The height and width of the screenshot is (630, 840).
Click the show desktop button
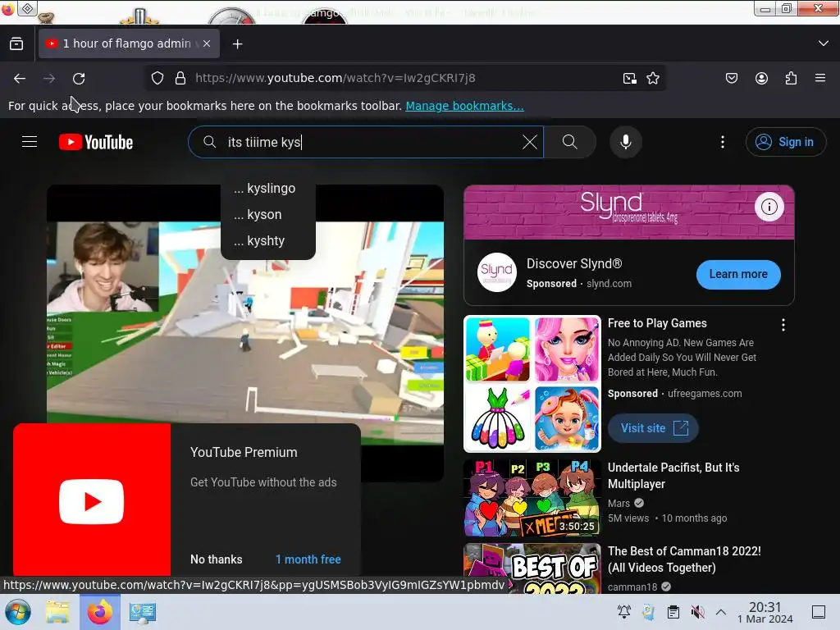coord(819,612)
